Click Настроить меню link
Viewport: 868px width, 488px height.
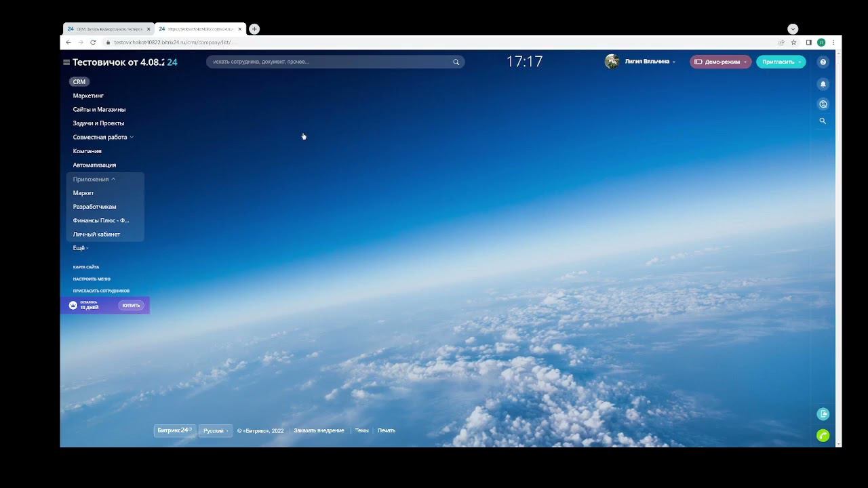point(92,279)
